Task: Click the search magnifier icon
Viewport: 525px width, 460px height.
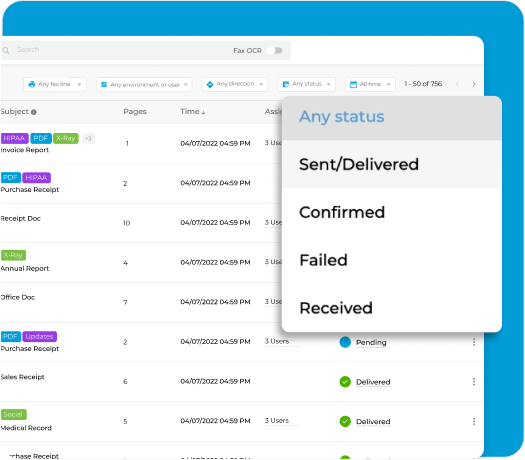Action: pyautogui.click(x=6, y=51)
